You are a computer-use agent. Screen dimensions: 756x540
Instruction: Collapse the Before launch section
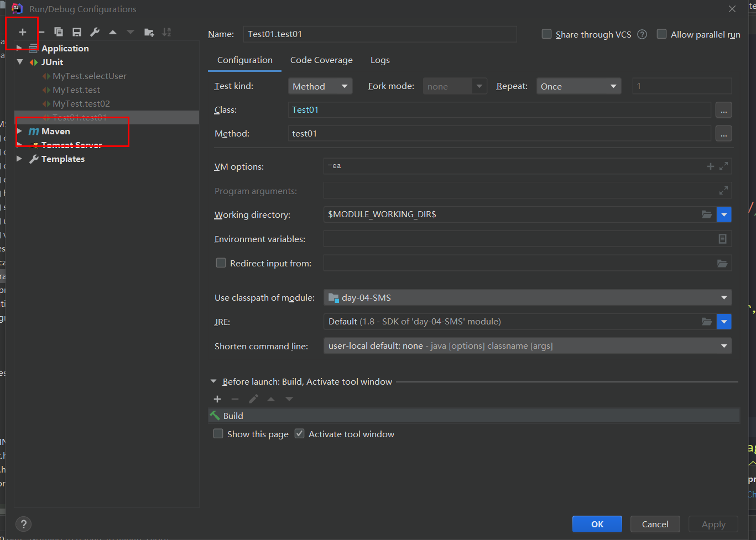click(214, 381)
